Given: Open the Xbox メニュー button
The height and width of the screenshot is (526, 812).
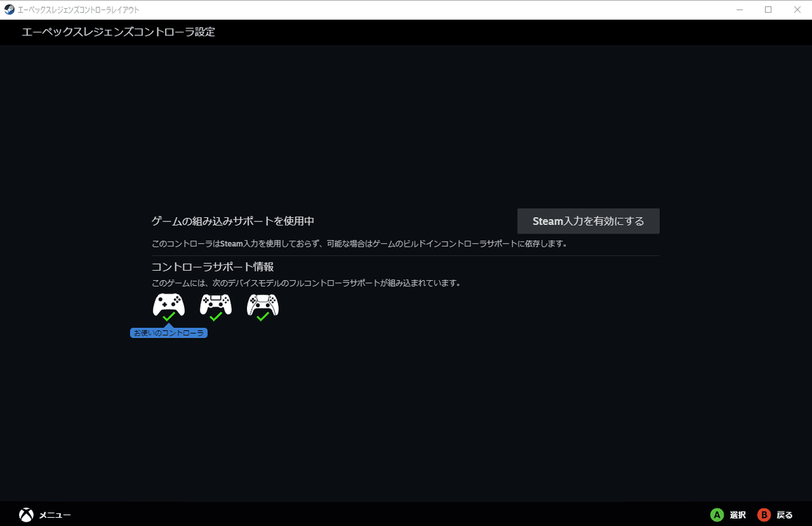Looking at the screenshot, I should click(45, 515).
